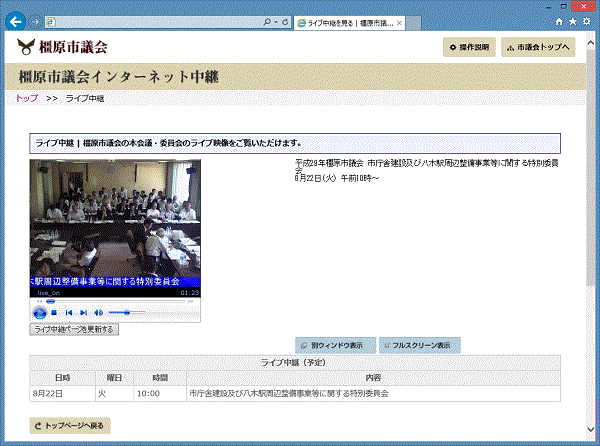Click the page refresh icon

[x=285, y=22]
